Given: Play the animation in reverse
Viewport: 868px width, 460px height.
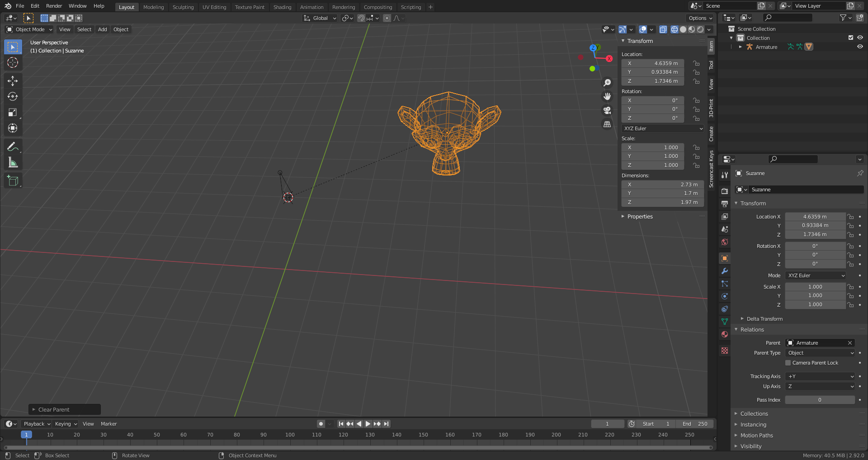Looking at the screenshot, I should 359,424.
